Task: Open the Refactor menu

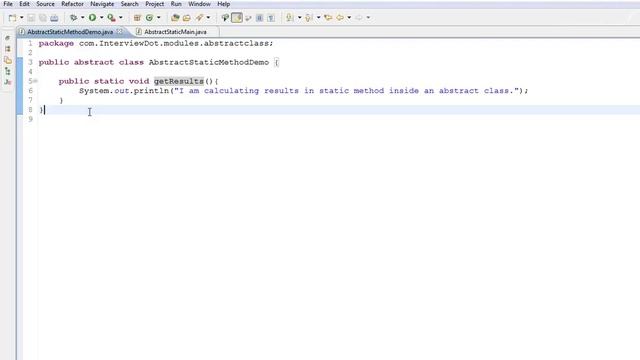Action: [x=72, y=4]
